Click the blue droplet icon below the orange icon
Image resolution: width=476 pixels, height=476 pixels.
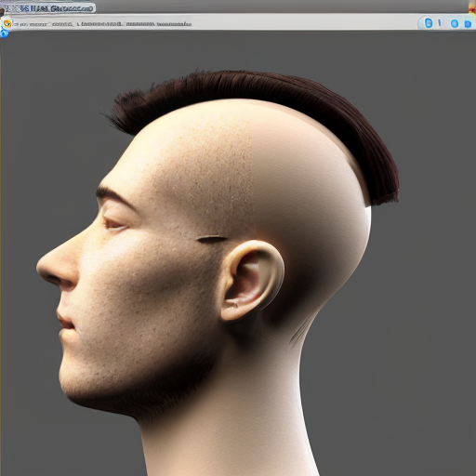click(x=4, y=33)
